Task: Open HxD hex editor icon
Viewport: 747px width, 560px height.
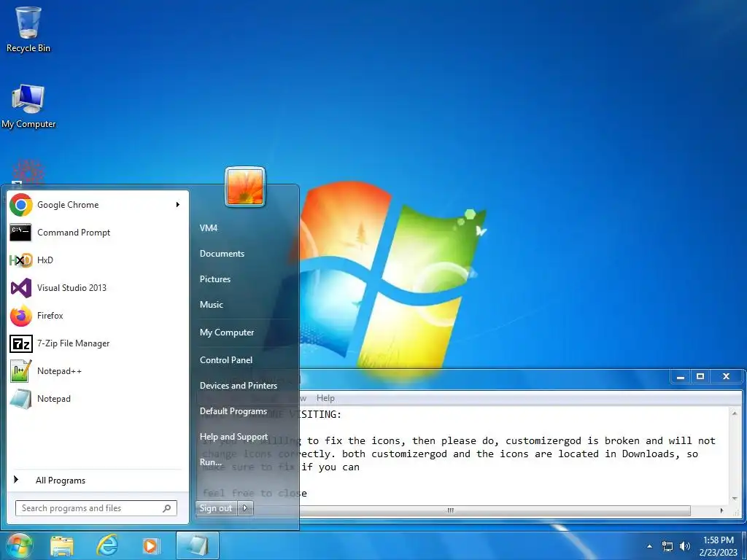Action: click(21, 260)
